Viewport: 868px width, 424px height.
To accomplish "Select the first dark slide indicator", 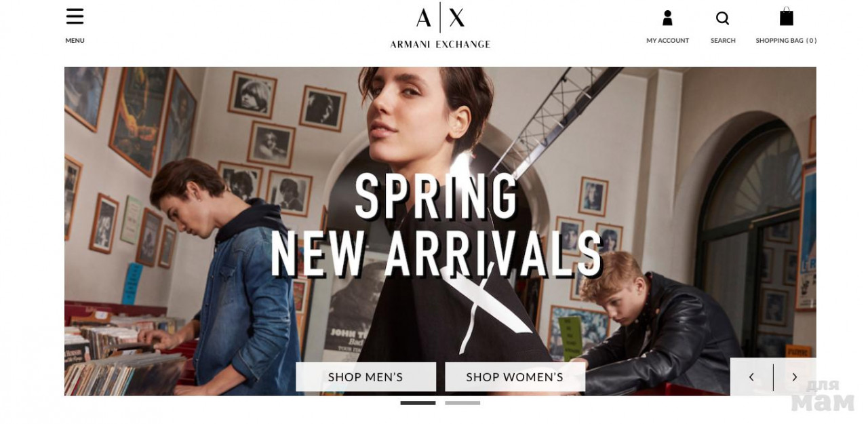I will 418,403.
